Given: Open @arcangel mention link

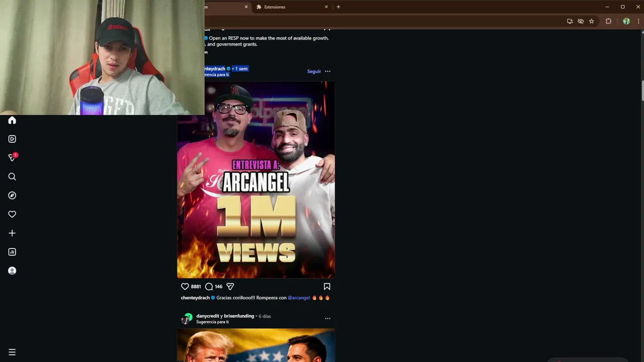Looking at the screenshot, I should tap(299, 298).
